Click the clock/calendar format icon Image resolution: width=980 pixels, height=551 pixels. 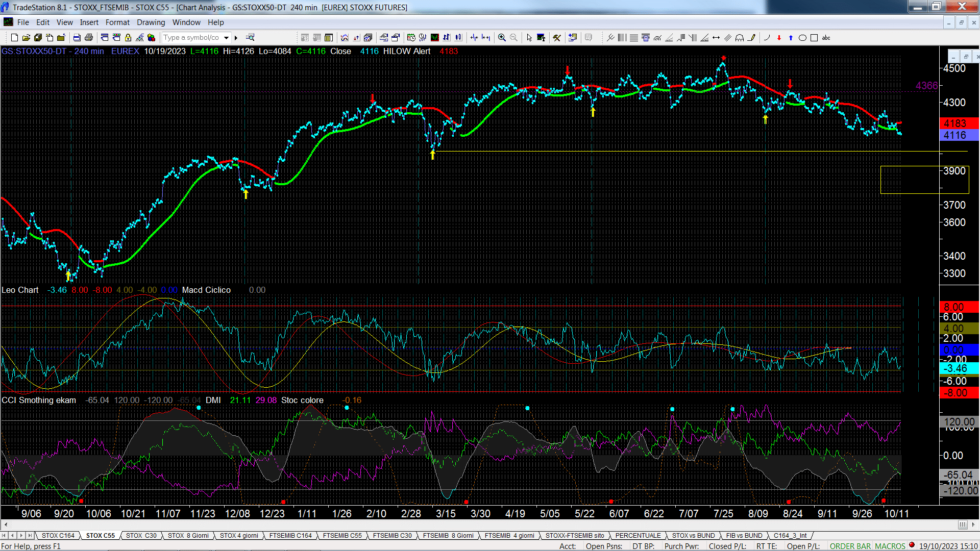411,37
